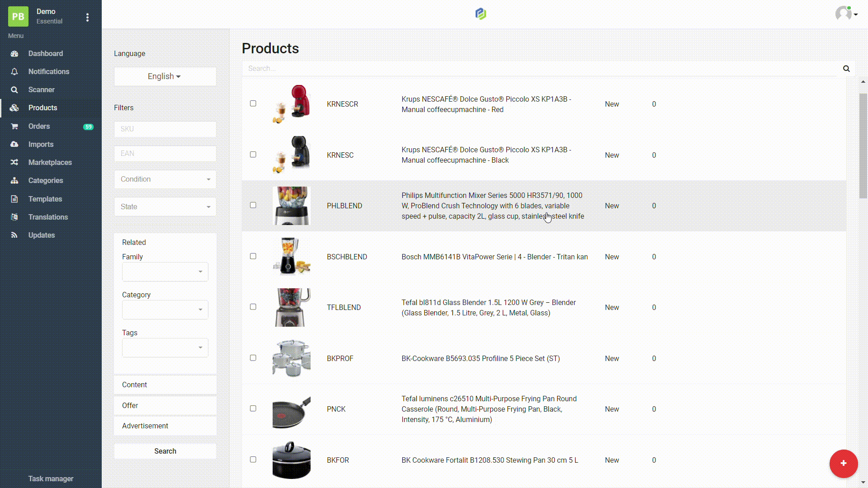Open Task manager in sidebar
The height and width of the screenshot is (488, 868).
[51, 479]
